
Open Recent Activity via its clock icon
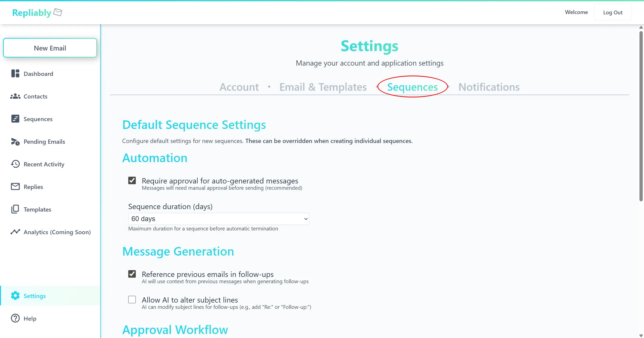tap(15, 164)
